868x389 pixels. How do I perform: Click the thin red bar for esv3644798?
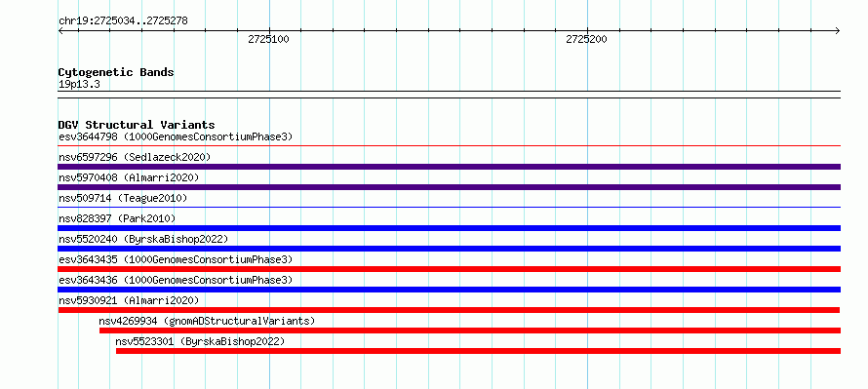pyautogui.click(x=450, y=146)
